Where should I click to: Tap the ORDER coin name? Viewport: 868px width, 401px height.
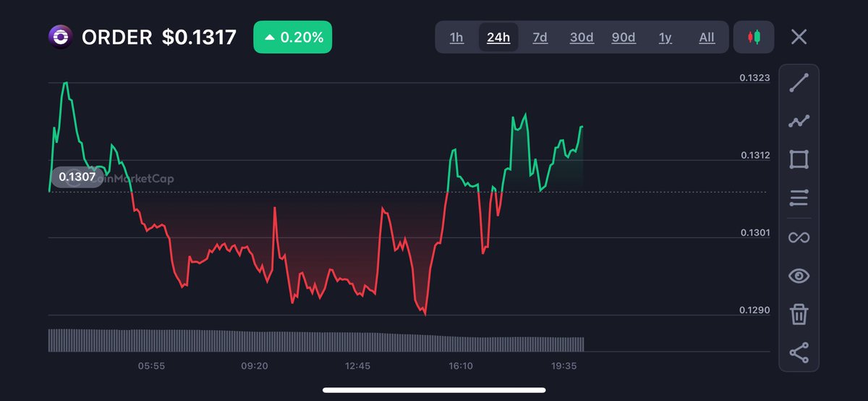click(x=117, y=37)
